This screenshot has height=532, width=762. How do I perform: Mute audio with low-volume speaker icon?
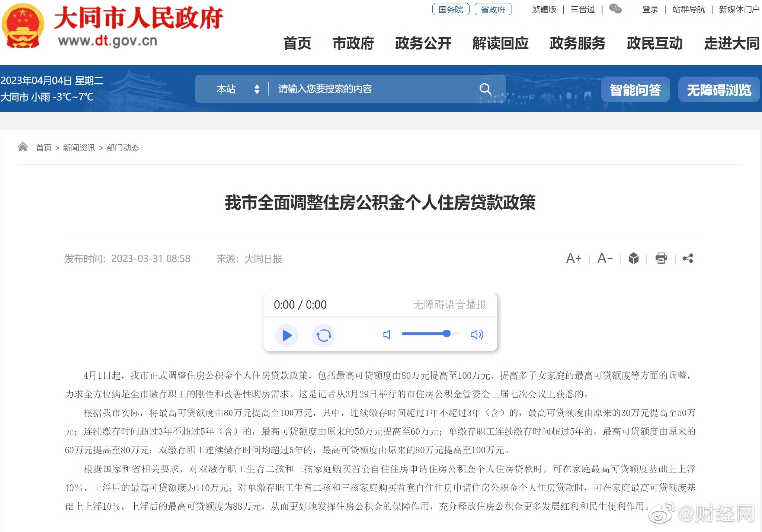tap(387, 335)
